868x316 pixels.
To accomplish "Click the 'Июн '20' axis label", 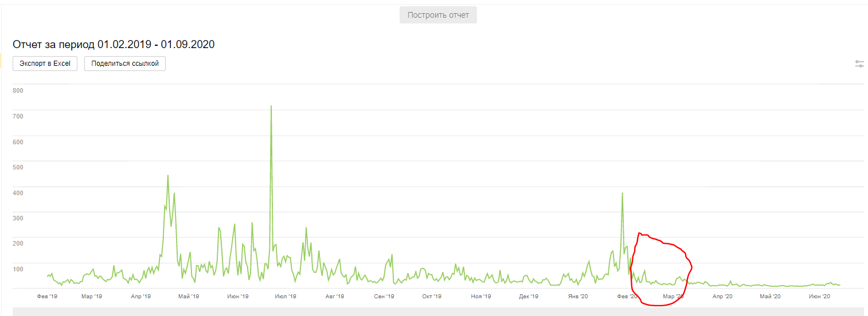I will [819, 297].
